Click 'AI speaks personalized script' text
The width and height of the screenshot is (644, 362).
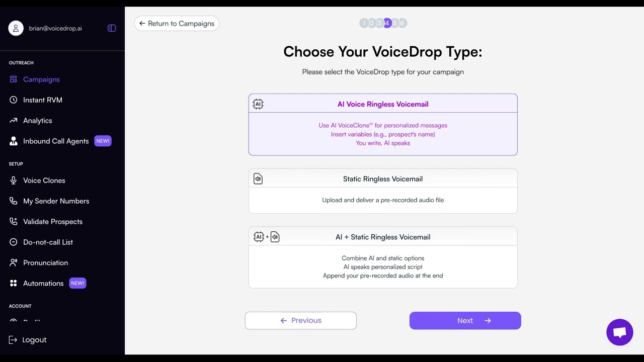tap(383, 267)
